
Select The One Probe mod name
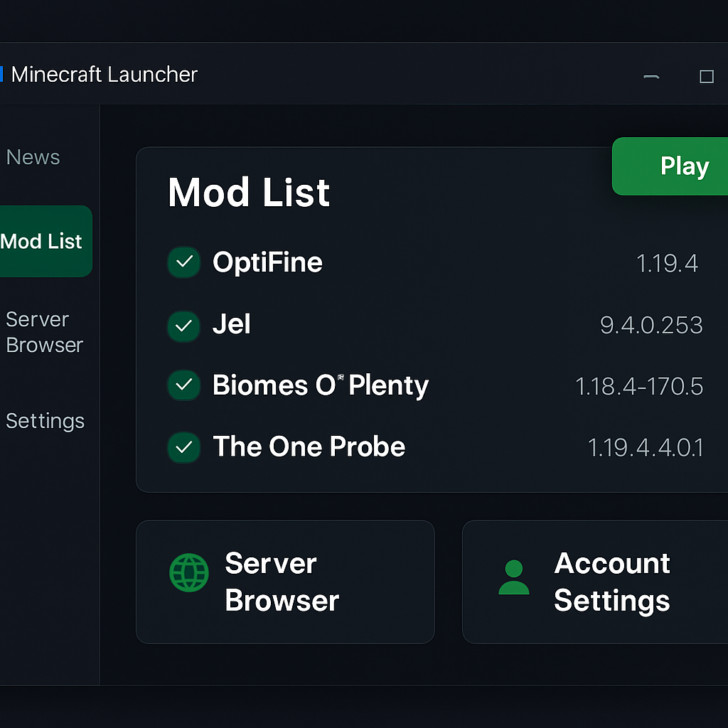pyautogui.click(x=309, y=446)
